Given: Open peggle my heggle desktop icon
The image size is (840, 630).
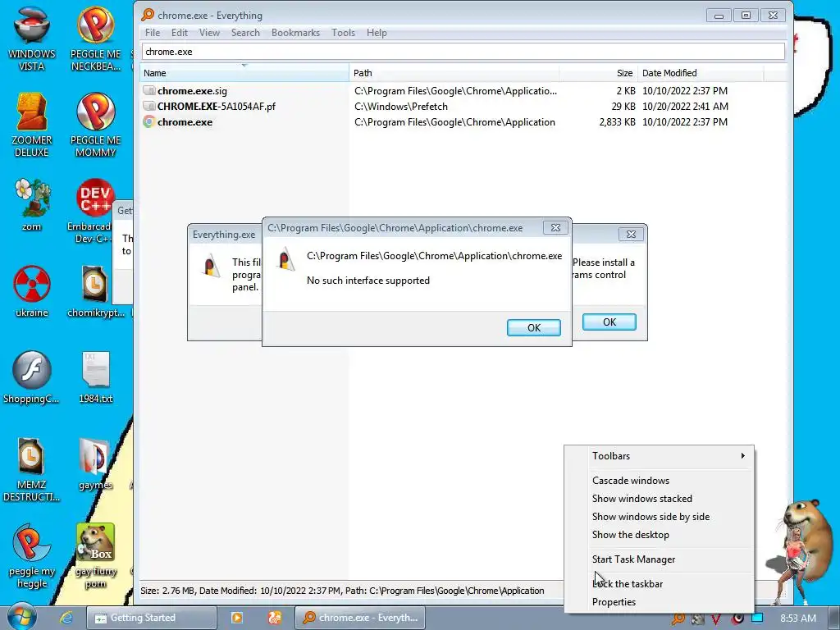Looking at the screenshot, I should click(x=32, y=556).
